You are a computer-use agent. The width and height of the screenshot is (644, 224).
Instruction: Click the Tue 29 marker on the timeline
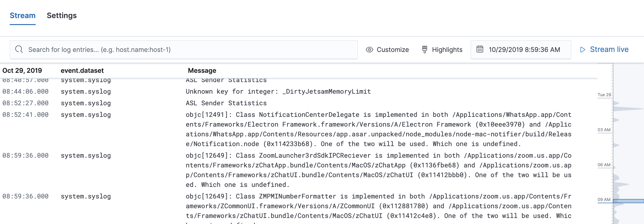tap(604, 95)
